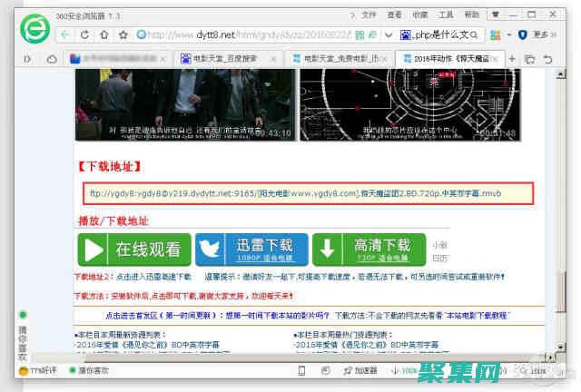The width and height of the screenshot is (581, 392).
Task: Click the 【下载地址】 heading
Action: pyautogui.click(x=110, y=167)
